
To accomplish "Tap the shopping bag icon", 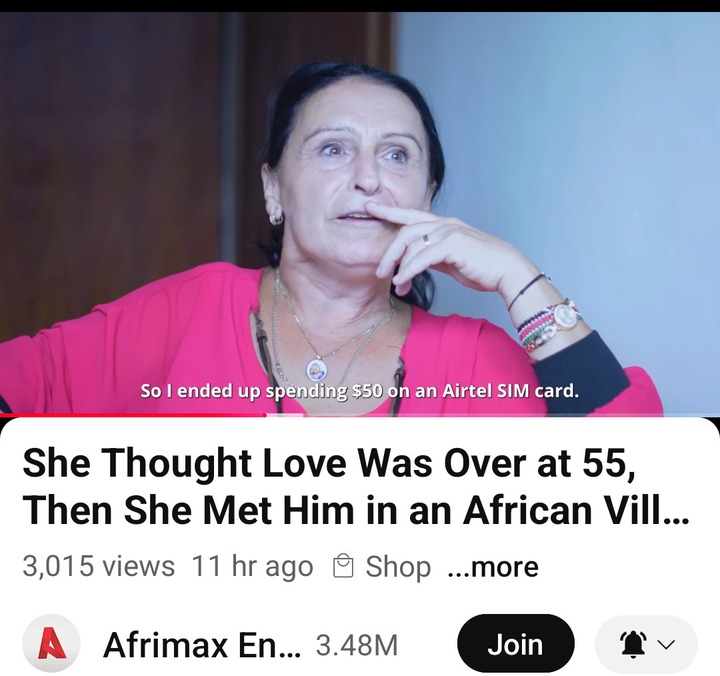I will [x=343, y=566].
